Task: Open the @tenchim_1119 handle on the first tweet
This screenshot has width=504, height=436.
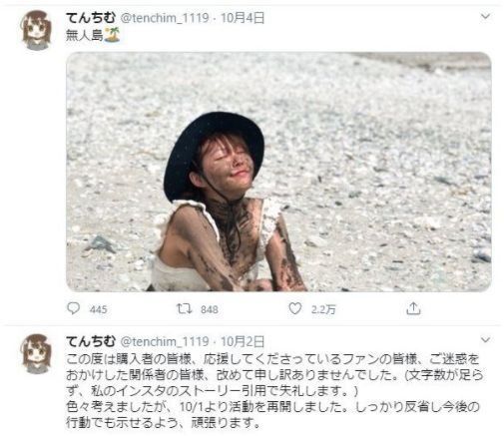Action: point(165,18)
